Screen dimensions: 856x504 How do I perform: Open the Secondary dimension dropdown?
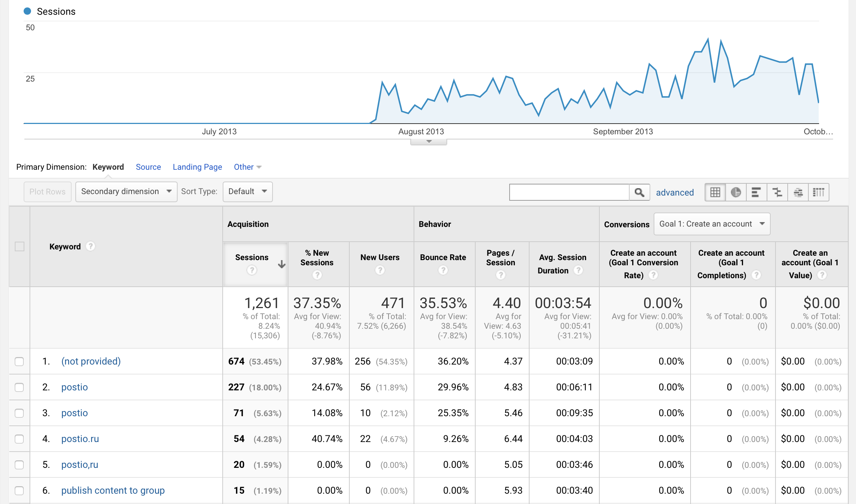[x=126, y=191]
